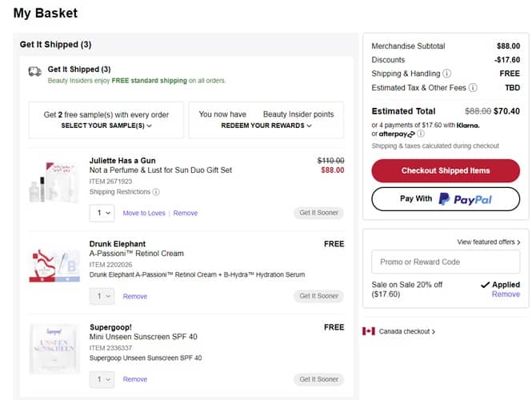
Task: Click Shipping Restrictions info icon
Action: coord(155,192)
